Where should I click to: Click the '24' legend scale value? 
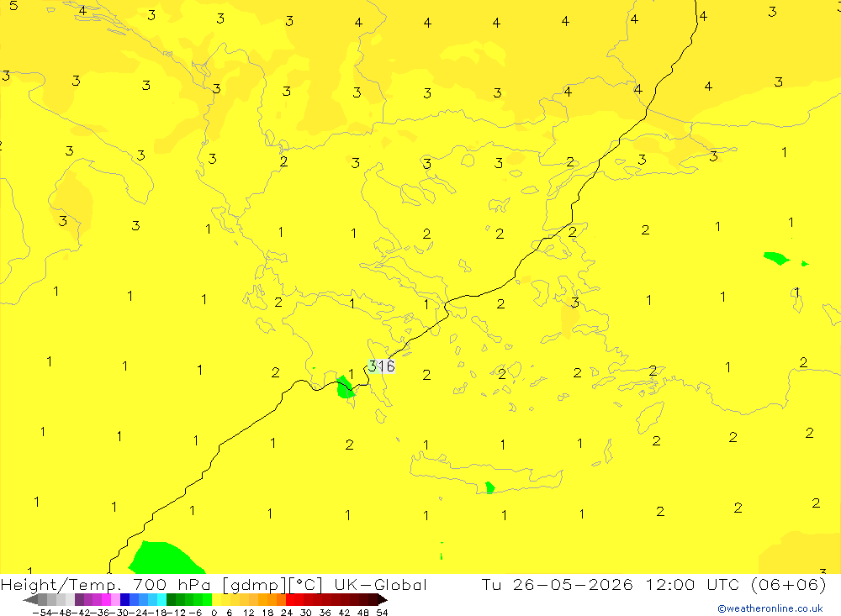coord(287,613)
